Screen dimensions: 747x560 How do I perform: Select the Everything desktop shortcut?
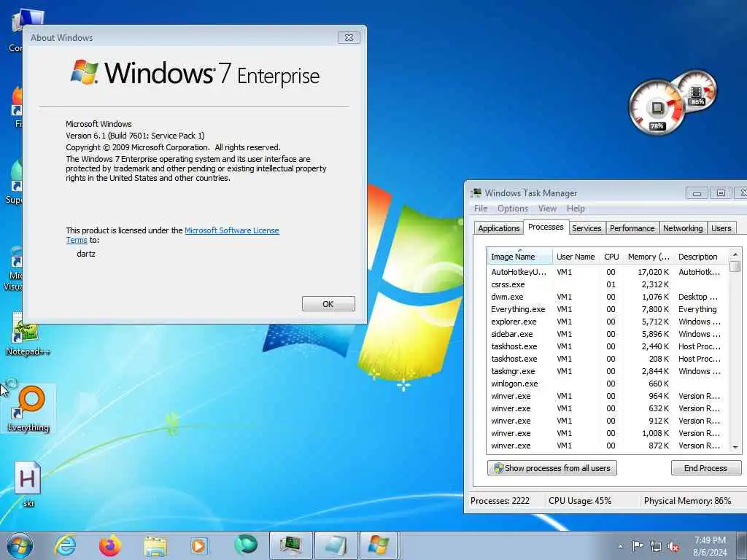pos(28,408)
